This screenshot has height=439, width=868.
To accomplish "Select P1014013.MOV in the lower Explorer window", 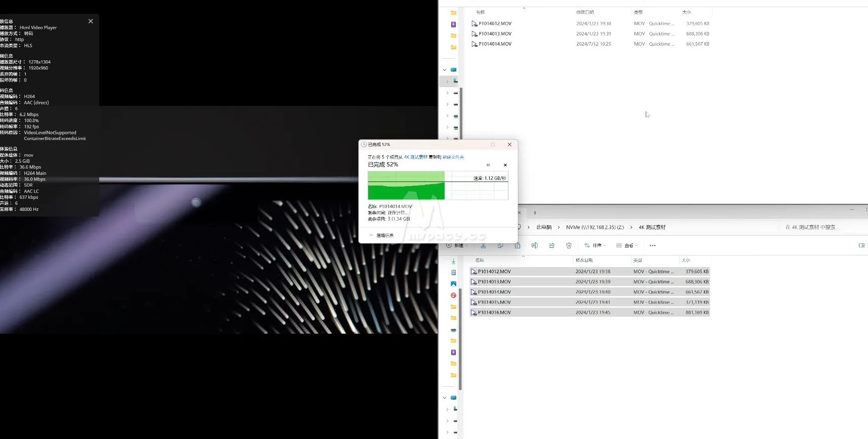I will (x=589, y=282).
